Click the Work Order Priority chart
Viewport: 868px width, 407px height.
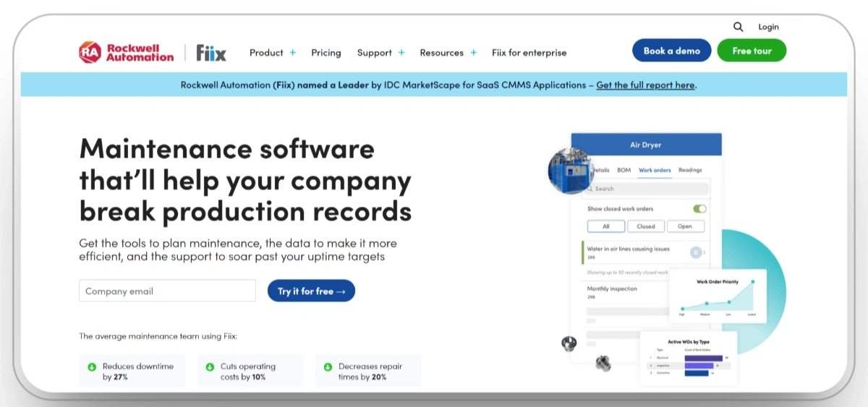(717, 296)
